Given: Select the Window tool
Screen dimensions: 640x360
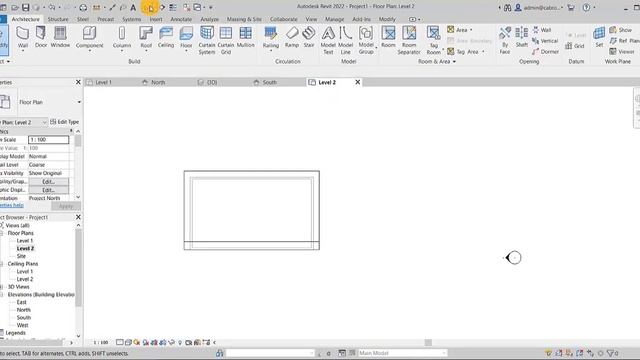Looking at the screenshot, I should coord(60,37).
